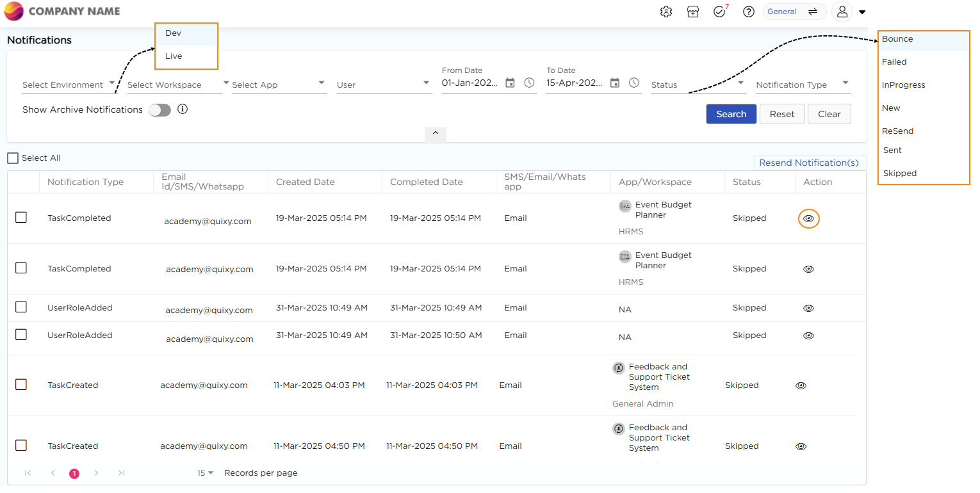The width and height of the screenshot is (980, 493).
Task: Open the settings gear icon in header
Action: (666, 12)
